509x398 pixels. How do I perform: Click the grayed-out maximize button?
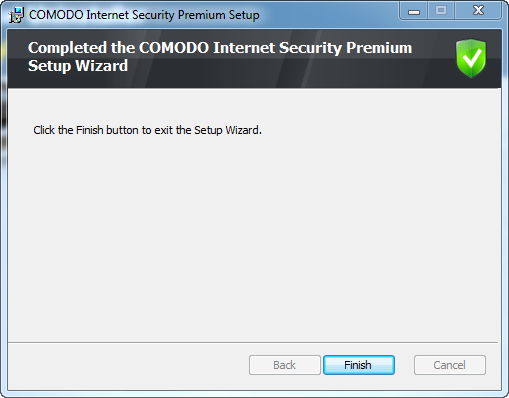pos(441,11)
